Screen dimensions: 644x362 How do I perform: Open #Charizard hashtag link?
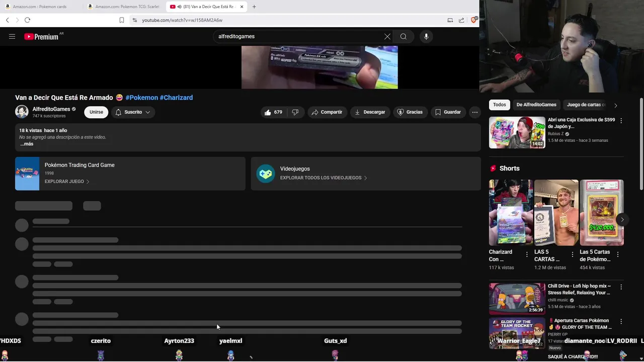[176, 98]
